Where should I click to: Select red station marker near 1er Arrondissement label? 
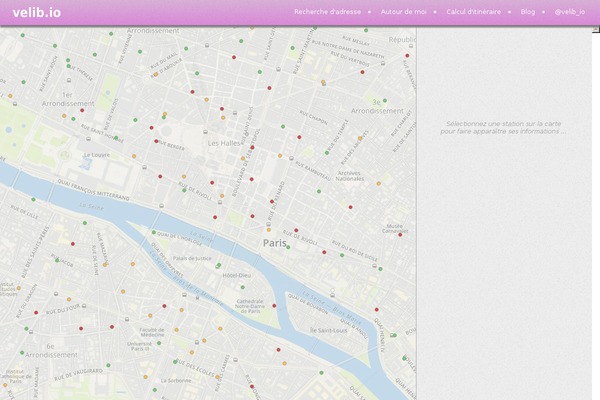coord(82,110)
